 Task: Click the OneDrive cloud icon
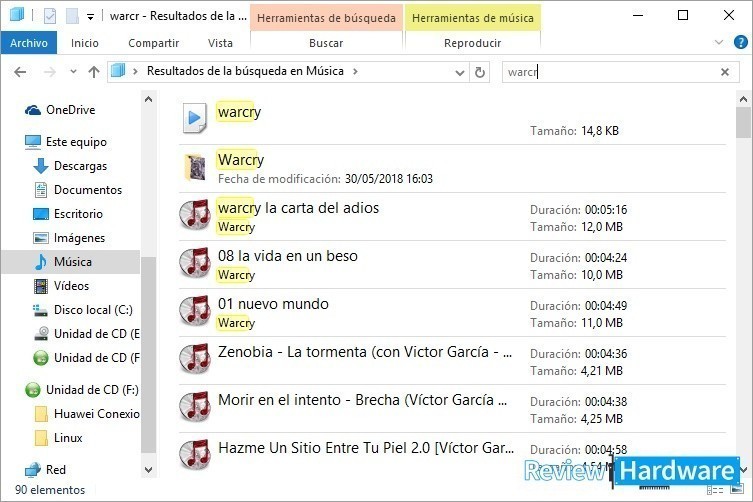coord(33,110)
